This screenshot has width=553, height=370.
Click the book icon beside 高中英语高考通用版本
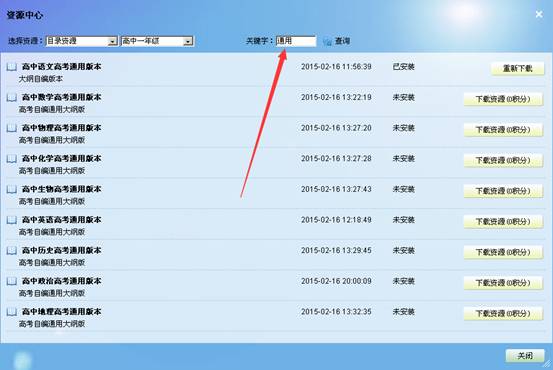[11, 220]
